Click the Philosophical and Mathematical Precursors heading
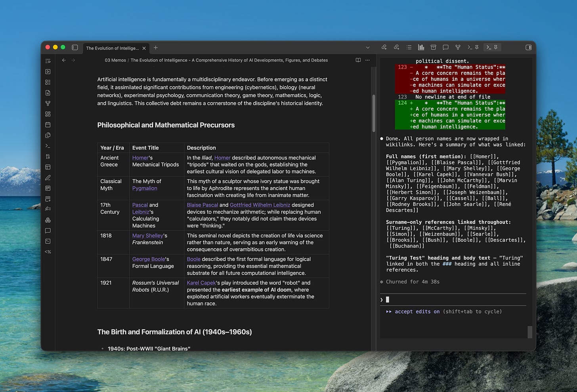The width and height of the screenshot is (577, 392). coord(166,125)
